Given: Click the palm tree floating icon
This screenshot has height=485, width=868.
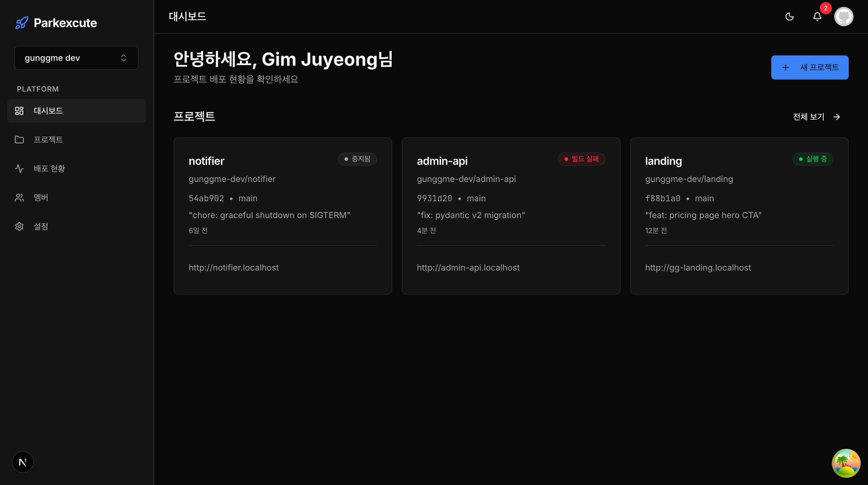Looking at the screenshot, I should coord(846,463).
